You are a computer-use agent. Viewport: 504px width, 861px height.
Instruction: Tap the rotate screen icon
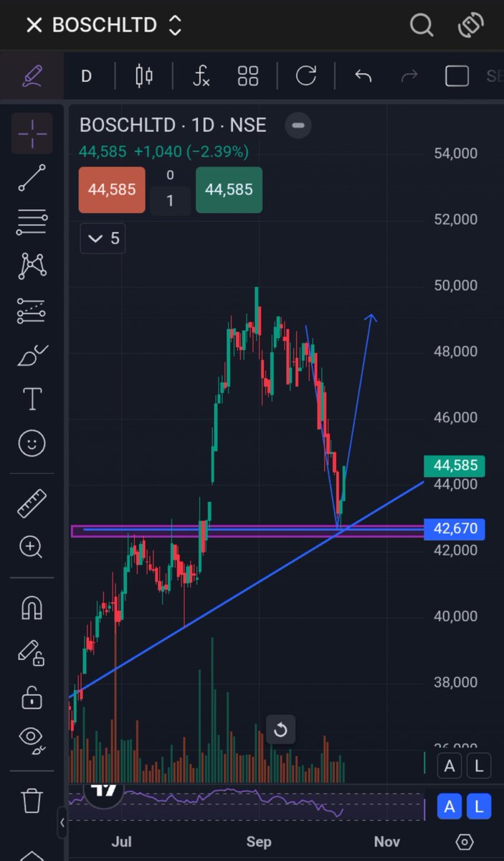click(470, 26)
